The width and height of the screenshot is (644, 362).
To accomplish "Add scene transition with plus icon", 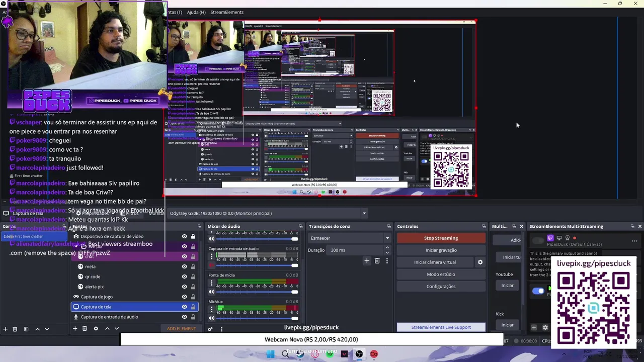I will click(x=367, y=261).
